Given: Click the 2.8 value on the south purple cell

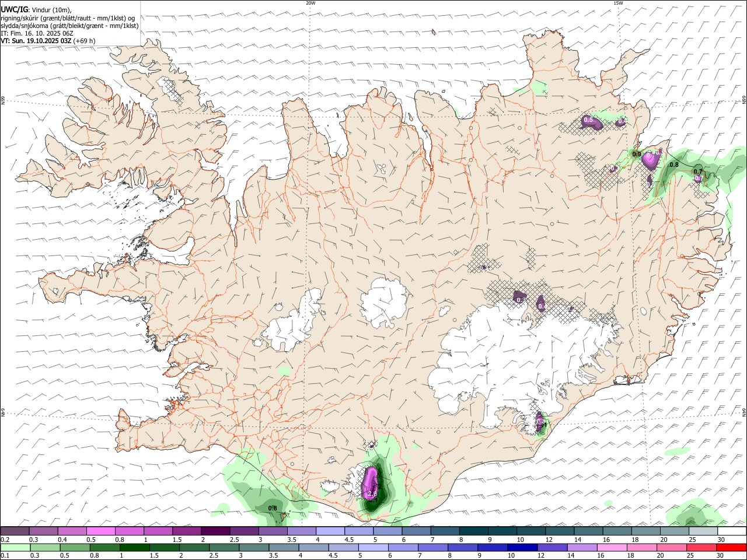Looking at the screenshot, I should (373, 494).
